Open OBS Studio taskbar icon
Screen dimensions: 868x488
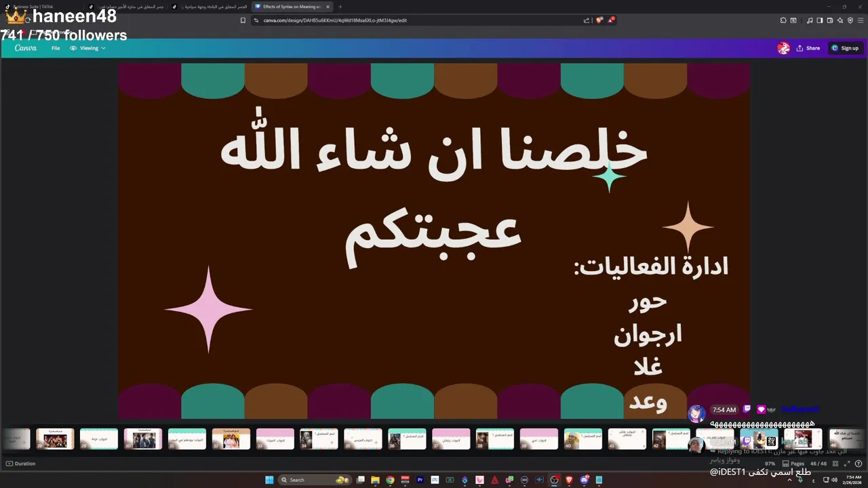[x=554, y=480]
